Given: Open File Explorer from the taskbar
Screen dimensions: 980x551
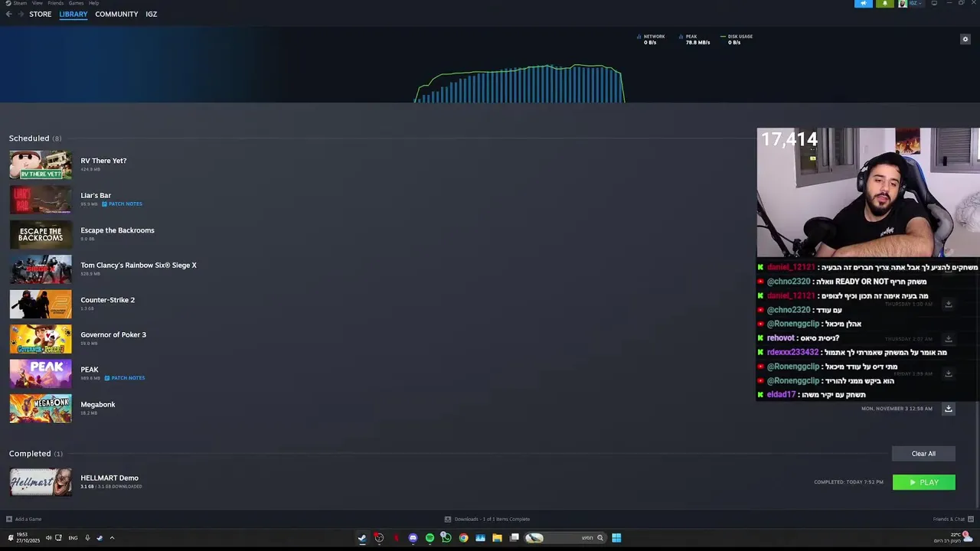Looking at the screenshot, I should click(497, 538).
